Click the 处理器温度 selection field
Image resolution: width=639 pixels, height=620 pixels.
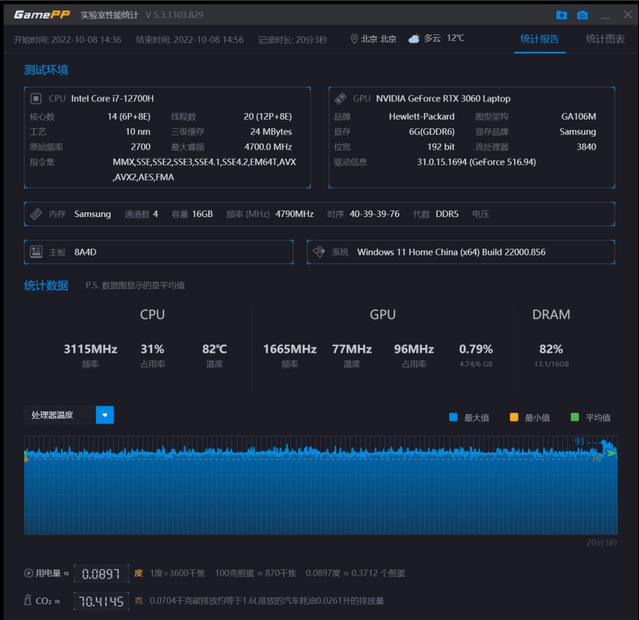coord(60,415)
